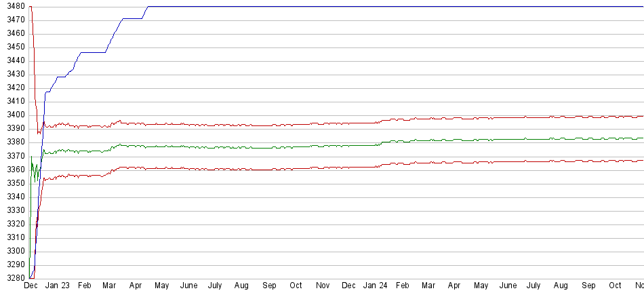Select the Nov label before the second Dec

point(323,286)
